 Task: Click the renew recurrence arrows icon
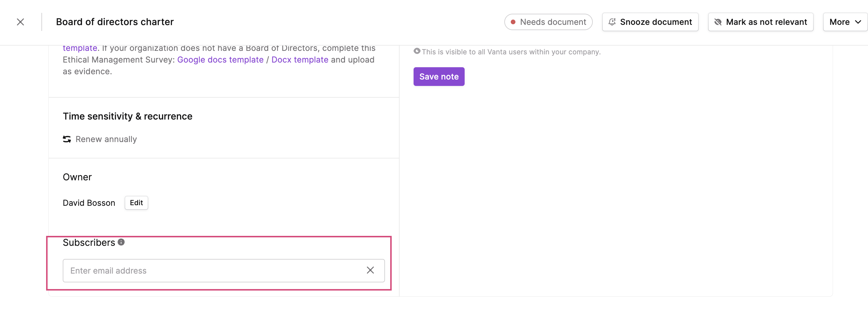pyautogui.click(x=67, y=139)
